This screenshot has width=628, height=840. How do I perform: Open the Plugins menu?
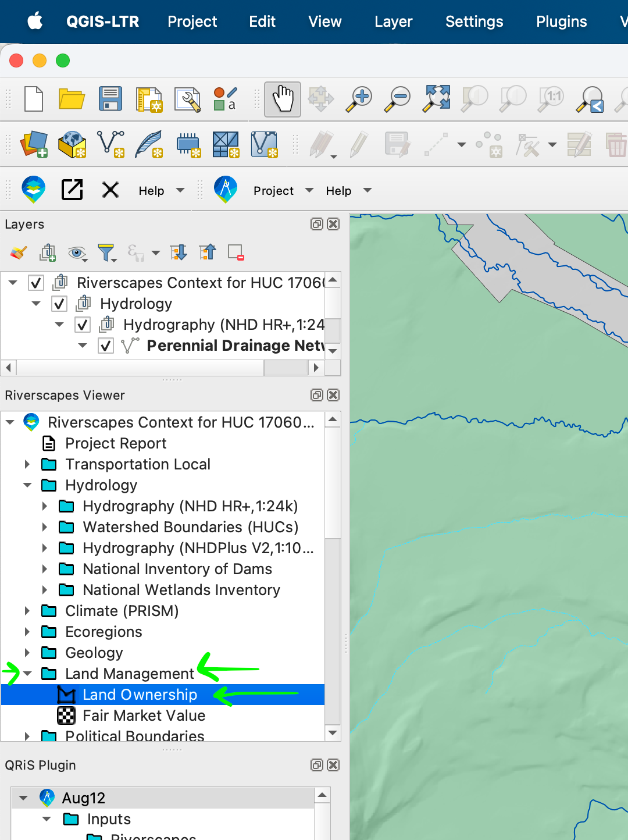point(562,22)
